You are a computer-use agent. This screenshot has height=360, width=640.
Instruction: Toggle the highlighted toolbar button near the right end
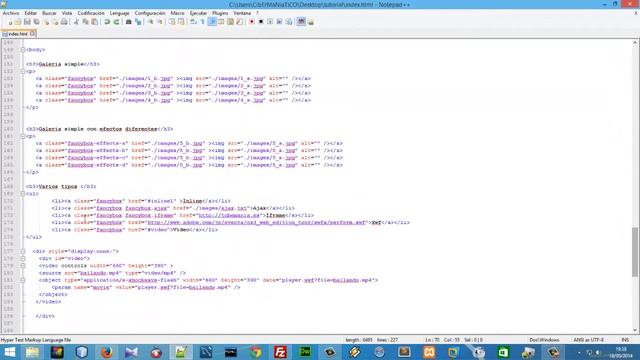point(301,22)
